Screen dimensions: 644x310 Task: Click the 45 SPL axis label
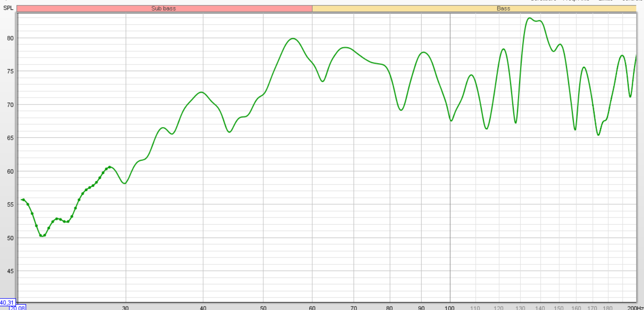tap(11, 271)
